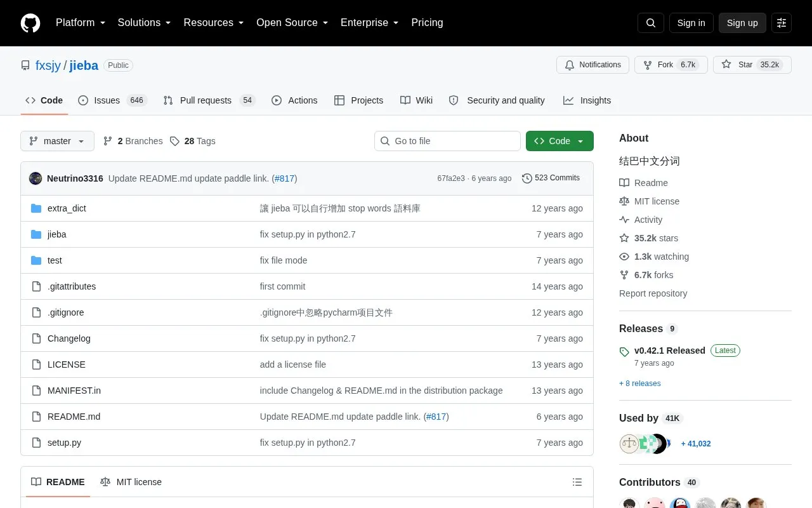Expand the Platform menu
The width and height of the screenshot is (812, 508).
click(x=81, y=23)
